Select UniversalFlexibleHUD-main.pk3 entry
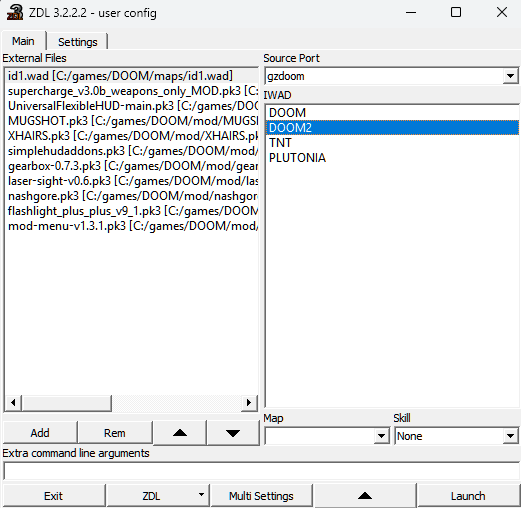The image size is (521, 508). [132, 106]
